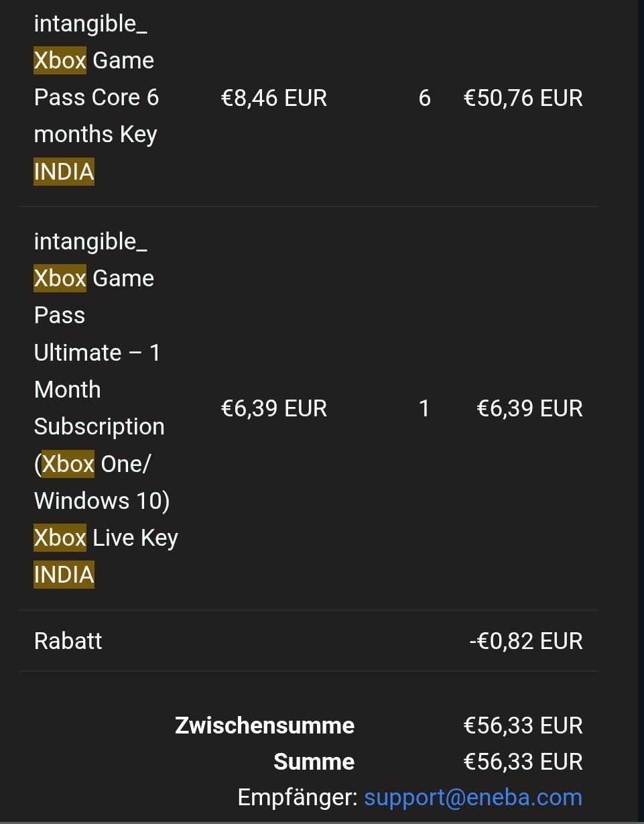The width and height of the screenshot is (644, 824).
Task: Click the highlighted INDIA tag in second item
Action: (x=64, y=575)
